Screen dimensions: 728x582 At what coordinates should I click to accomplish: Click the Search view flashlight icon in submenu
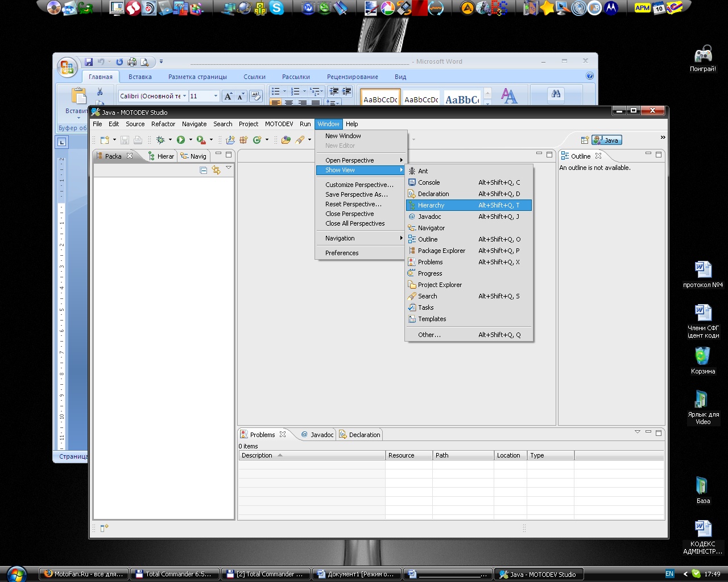(412, 296)
